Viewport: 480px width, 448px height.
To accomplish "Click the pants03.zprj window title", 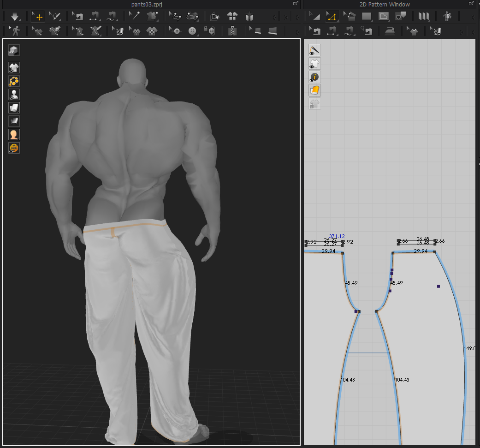I will pos(147,4).
